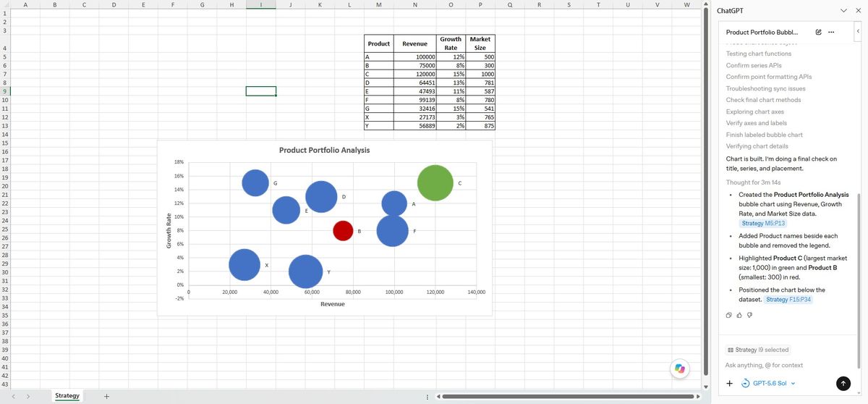Viewport: 868px width, 404px height.
Task: Expand the Thought for 3m 14s details
Action: [x=753, y=182]
